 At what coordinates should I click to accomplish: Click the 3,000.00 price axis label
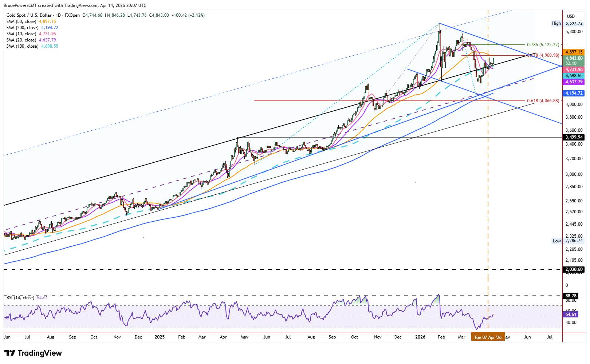point(574,174)
